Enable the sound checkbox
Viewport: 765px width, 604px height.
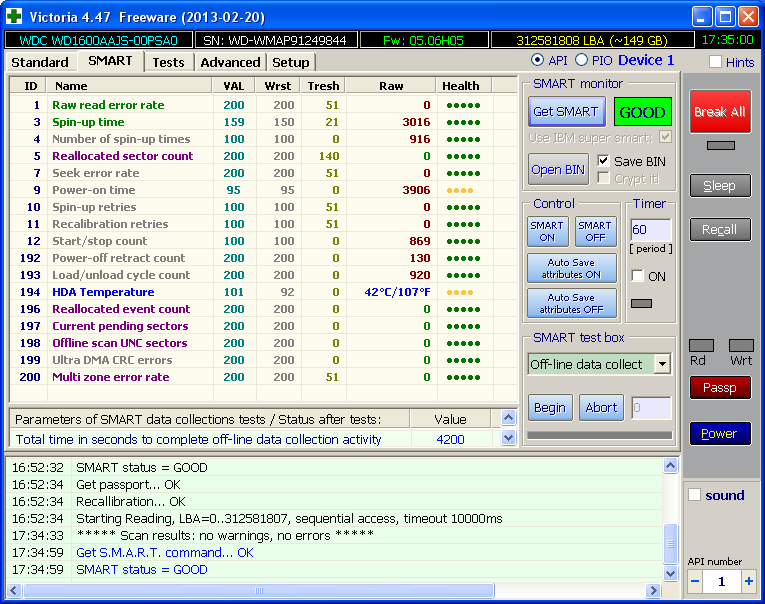[x=695, y=495]
